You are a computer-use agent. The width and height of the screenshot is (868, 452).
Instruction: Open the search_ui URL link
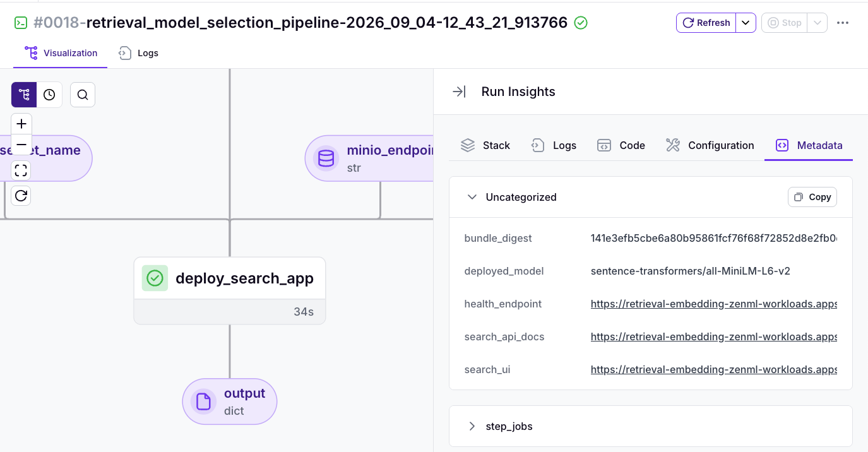714,369
